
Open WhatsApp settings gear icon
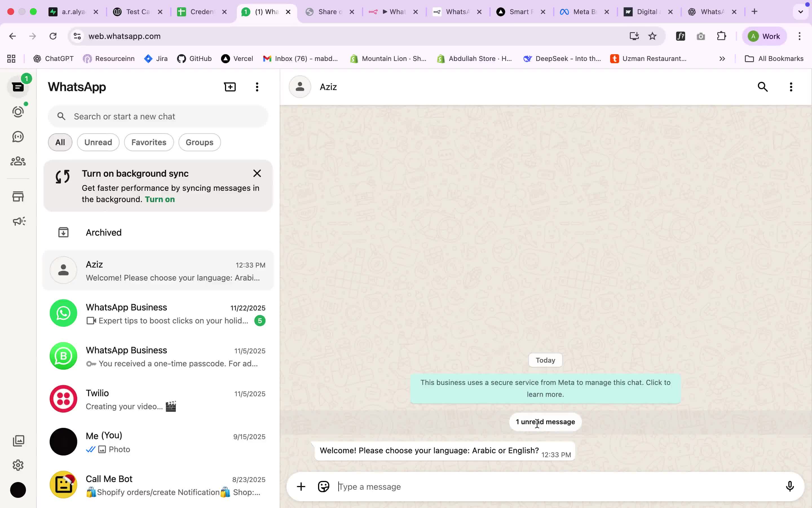[18, 465]
